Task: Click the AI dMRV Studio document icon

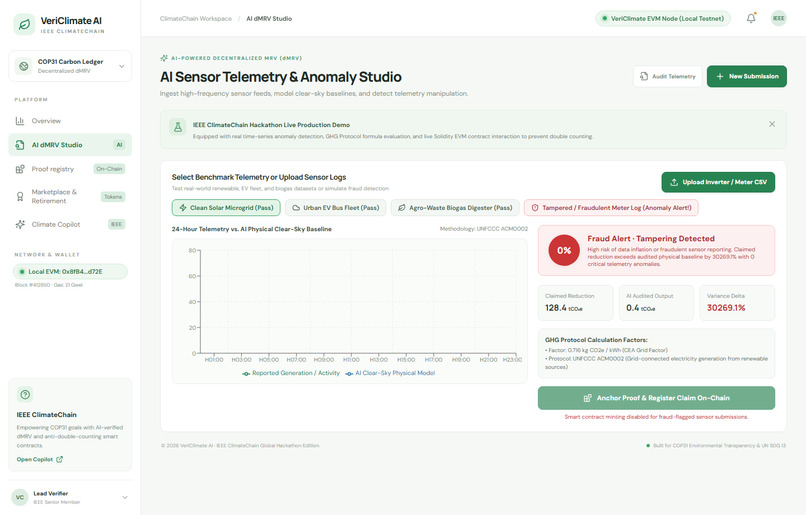Action: point(20,145)
